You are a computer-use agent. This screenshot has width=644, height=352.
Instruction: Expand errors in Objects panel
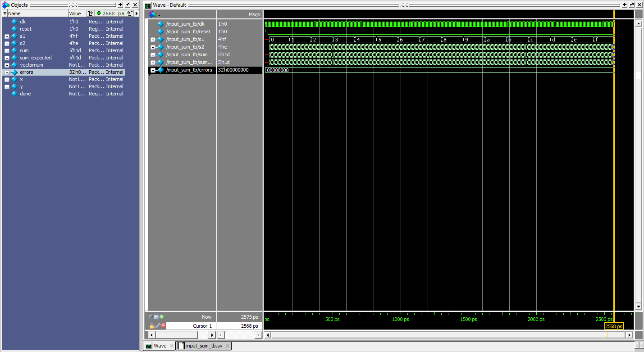tap(7, 72)
